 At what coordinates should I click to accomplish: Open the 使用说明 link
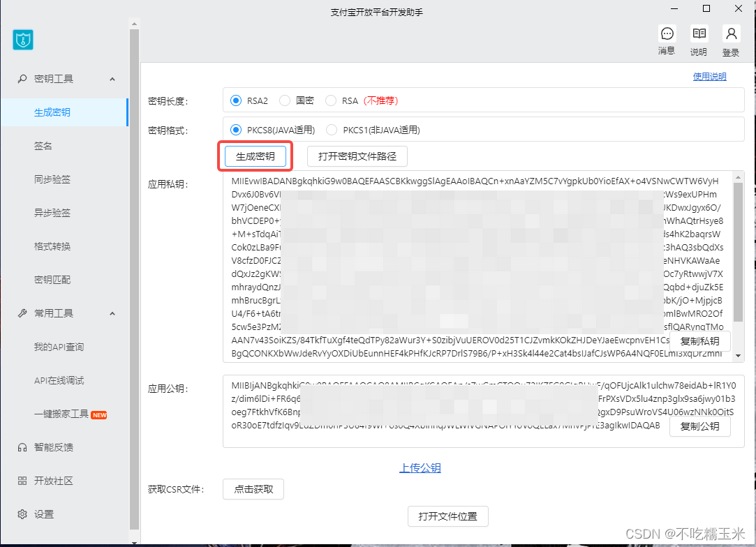coord(709,77)
